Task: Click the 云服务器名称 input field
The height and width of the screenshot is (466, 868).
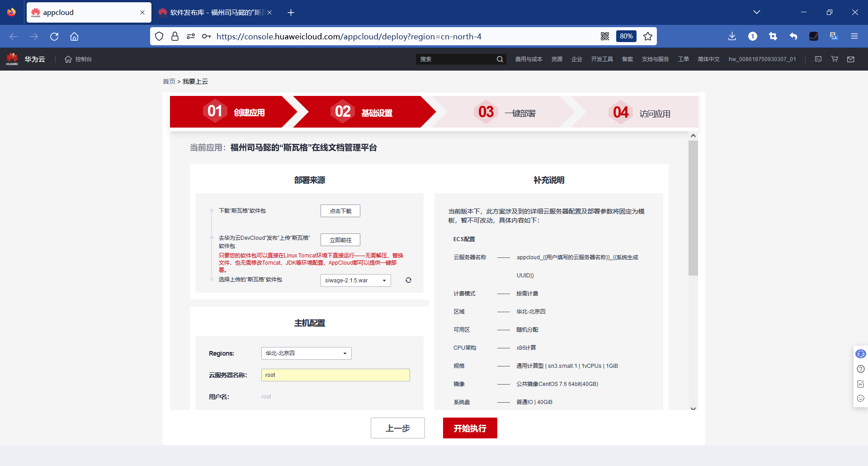Action: [335, 375]
